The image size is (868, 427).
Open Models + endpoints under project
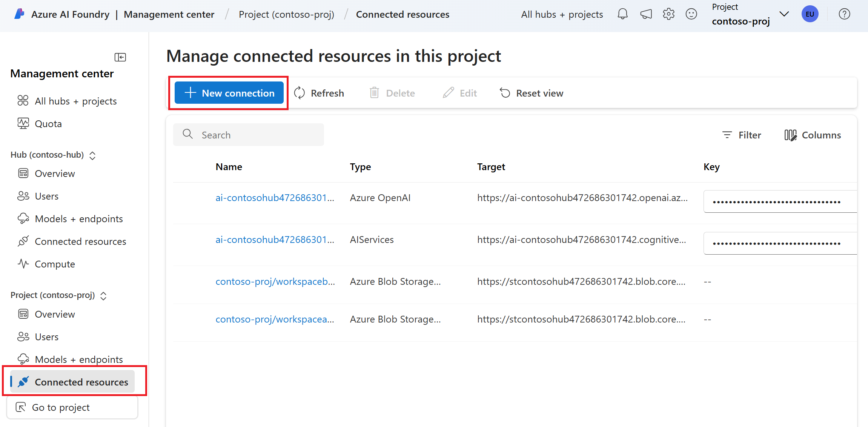(x=78, y=359)
